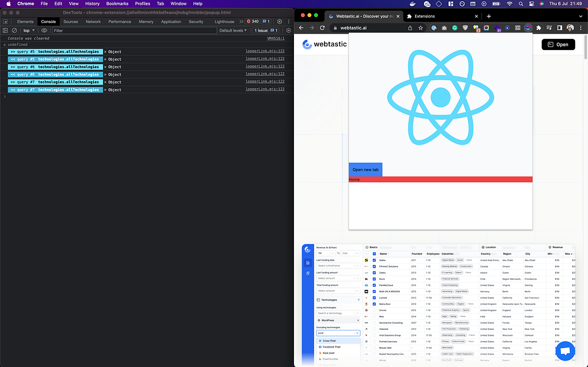Open the Default levels dropdown
Image resolution: width=588 pixels, height=367 pixels.
pyautogui.click(x=233, y=31)
